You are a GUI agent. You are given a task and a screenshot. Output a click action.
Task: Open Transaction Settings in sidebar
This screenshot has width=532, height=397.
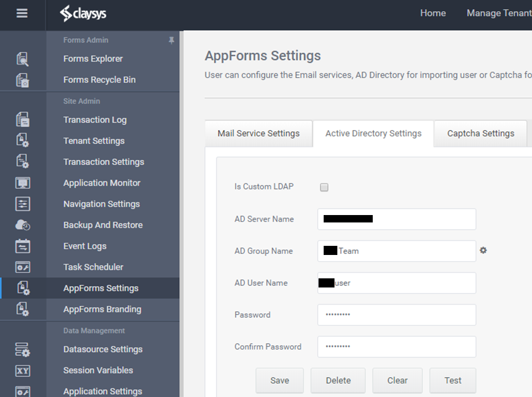click(104, 162)
